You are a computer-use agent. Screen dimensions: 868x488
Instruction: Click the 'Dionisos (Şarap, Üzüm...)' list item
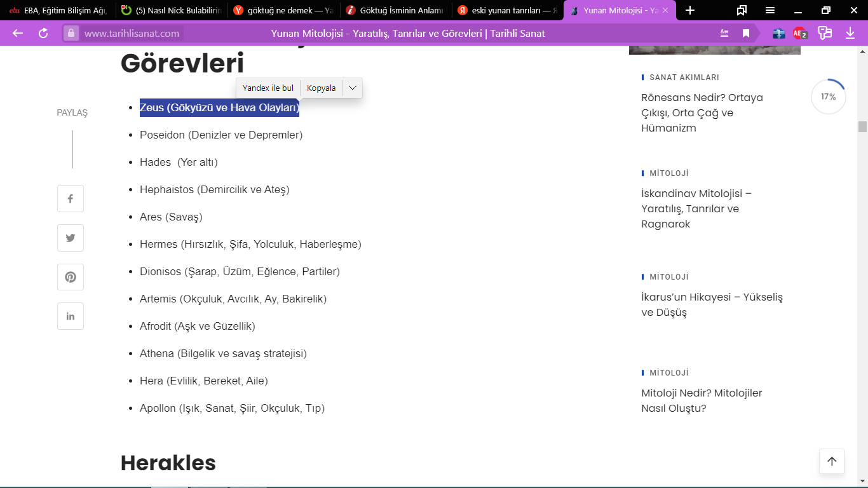pos(240,272)
